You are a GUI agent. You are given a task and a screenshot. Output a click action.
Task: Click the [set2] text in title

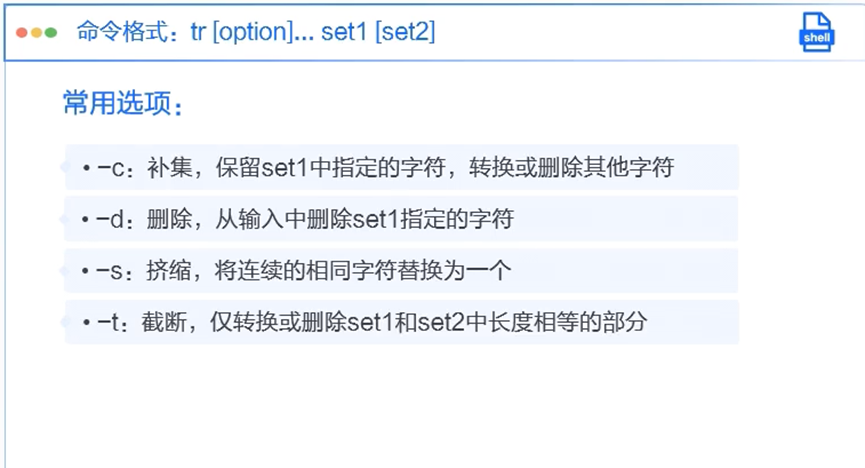click(x=405, y=31)
